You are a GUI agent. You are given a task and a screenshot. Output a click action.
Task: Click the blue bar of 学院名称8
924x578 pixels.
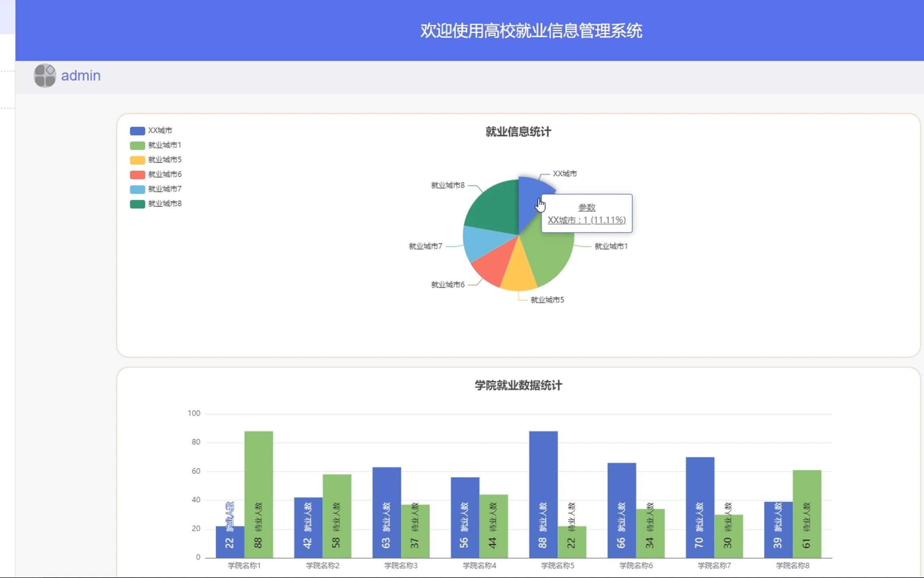pyautogui.click(x=778, y=530)
